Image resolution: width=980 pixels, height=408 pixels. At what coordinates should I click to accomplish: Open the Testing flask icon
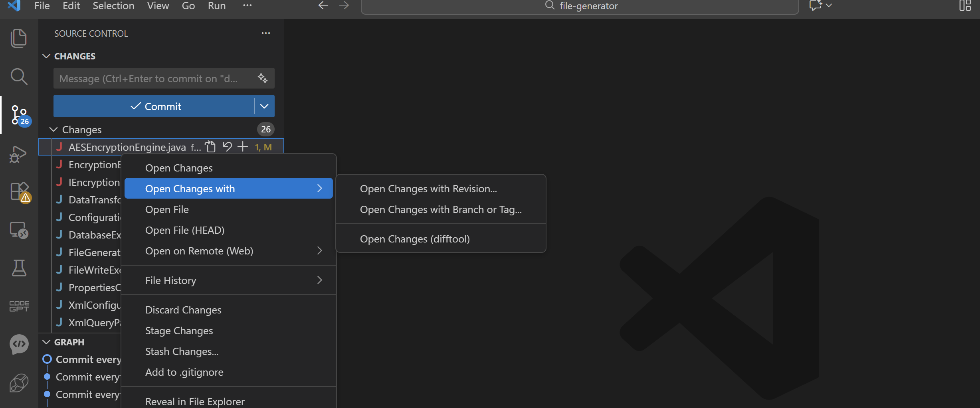click(x=18, y=268)
